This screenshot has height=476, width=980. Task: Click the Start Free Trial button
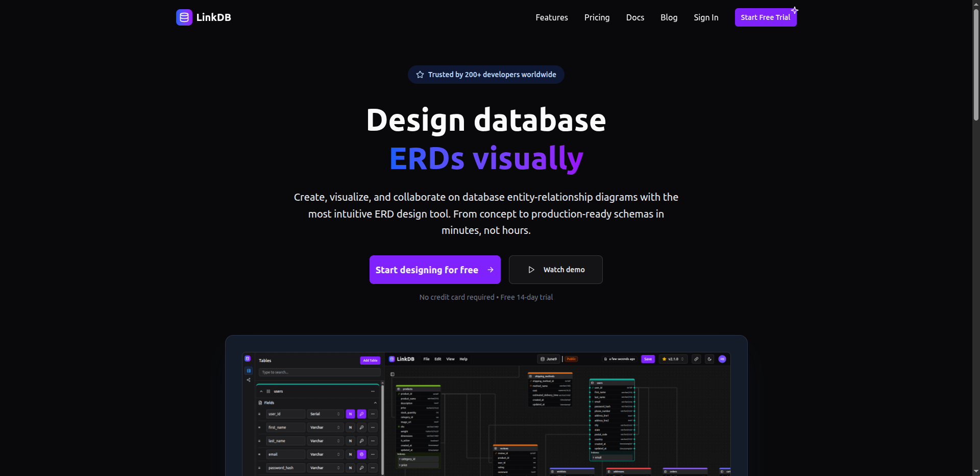[x=766, y=17]
